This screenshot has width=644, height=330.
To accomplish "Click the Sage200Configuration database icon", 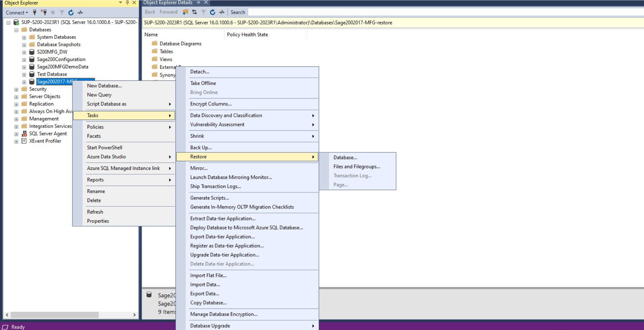I will tap(32, 59).
